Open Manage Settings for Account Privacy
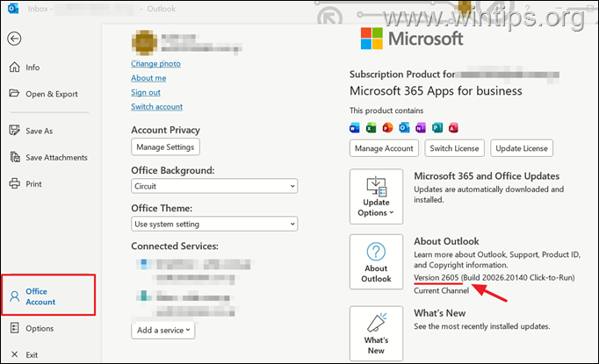This screenshot has width=599, height=364. [165, 146]
